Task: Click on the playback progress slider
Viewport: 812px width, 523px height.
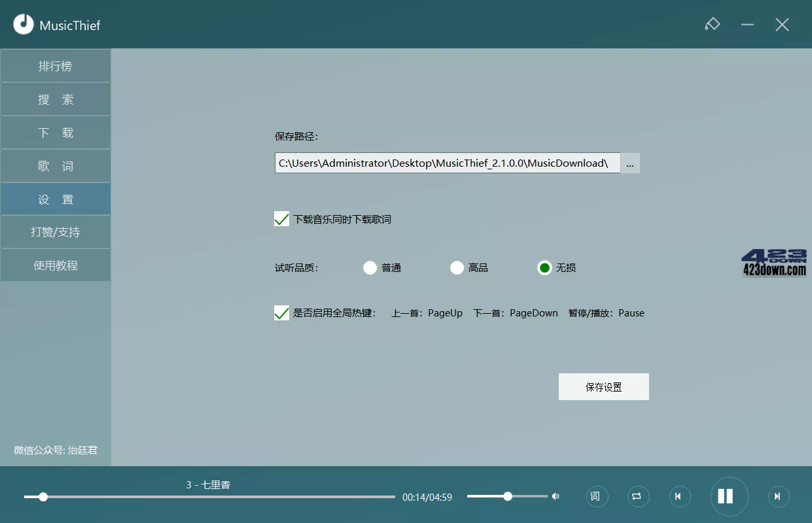Action: [x=209, y=497]
